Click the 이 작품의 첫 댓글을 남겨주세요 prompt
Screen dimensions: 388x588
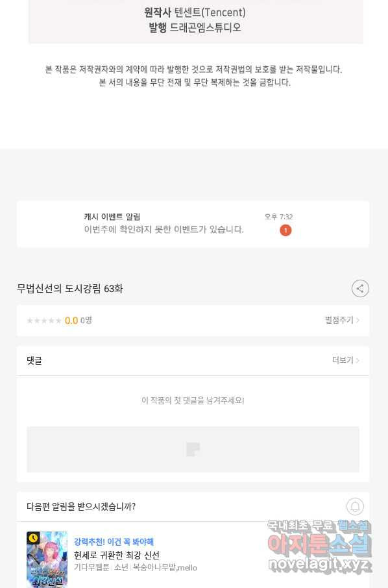(x=193, y=400)
